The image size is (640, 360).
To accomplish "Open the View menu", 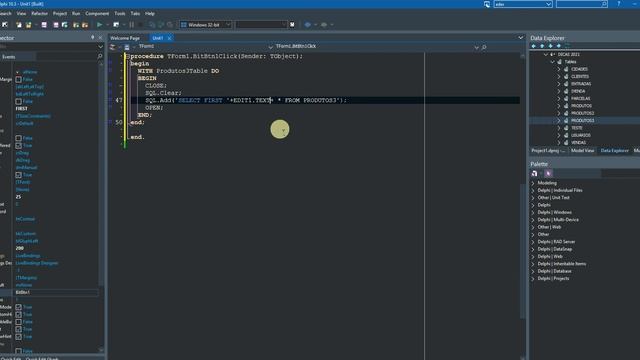I will (x=21, y=13).
